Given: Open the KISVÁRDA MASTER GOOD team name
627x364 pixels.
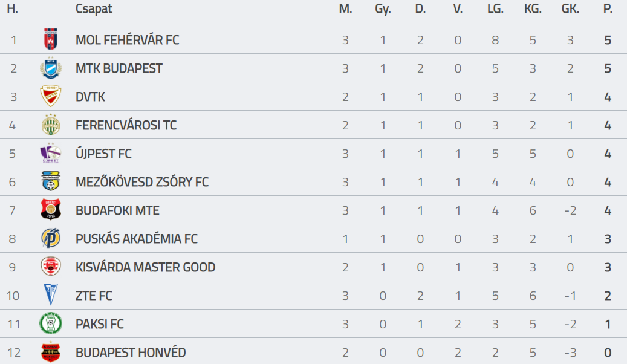Looking at the screenshot, I should coord(146,267).
